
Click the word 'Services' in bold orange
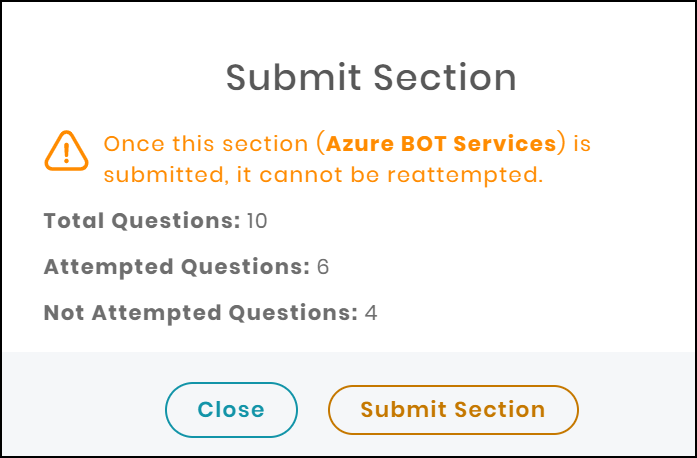505,144
